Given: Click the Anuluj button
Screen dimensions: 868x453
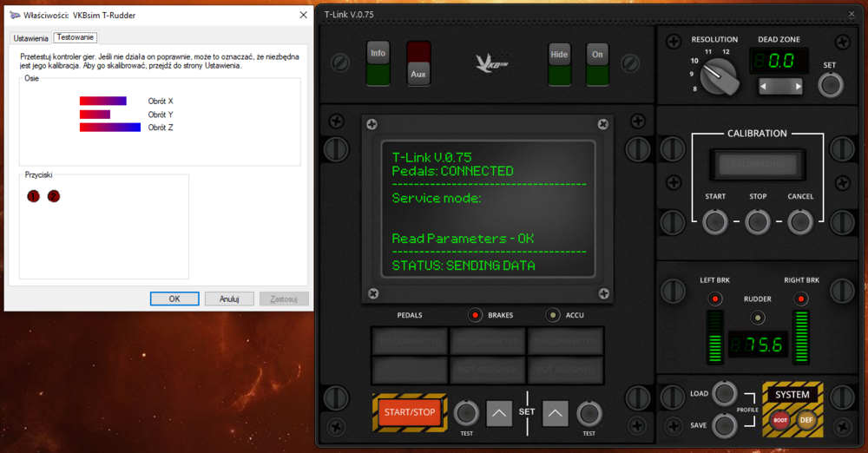Looking at the screenshot, I should 229,299.
